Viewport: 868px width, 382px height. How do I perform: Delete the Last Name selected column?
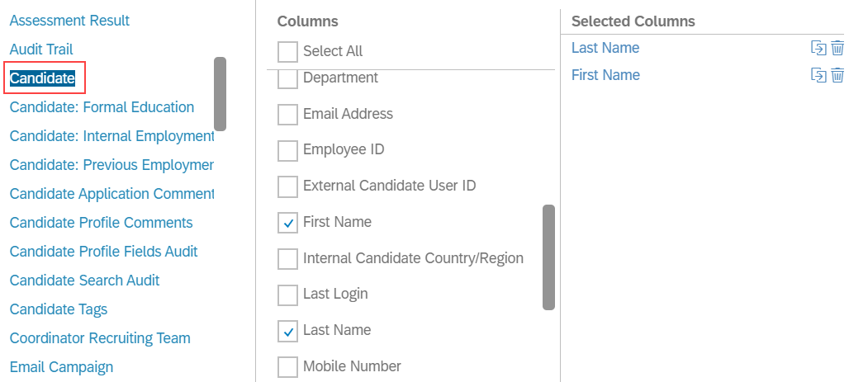(837, 48)
